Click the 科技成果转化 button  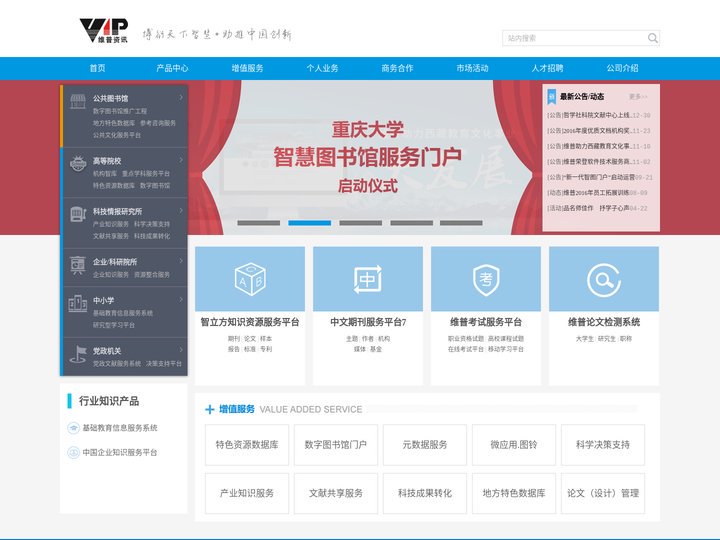tap(425, 493)
